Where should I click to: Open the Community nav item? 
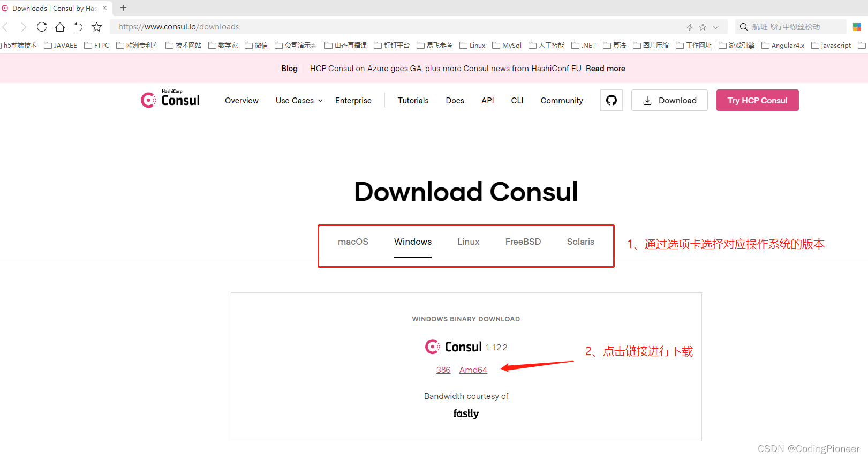562,101
